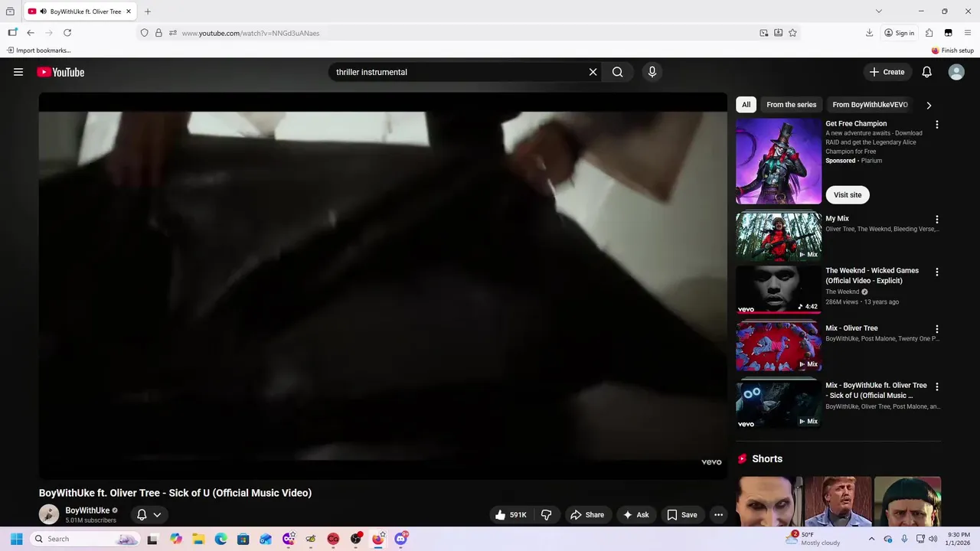Open the Share dialog
The height and width of the screenshot is (551, 980).
tap(587, 515)
